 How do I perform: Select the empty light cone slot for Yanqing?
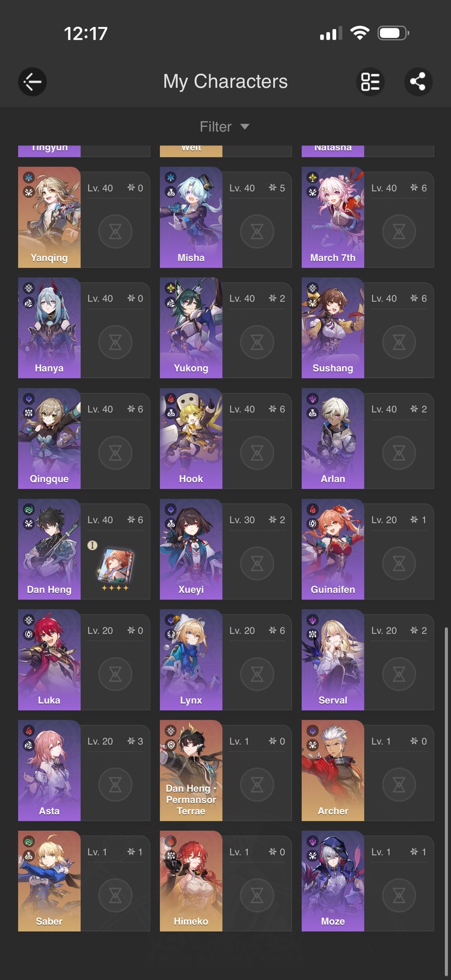pyautogui.click(x=115, y=231)
